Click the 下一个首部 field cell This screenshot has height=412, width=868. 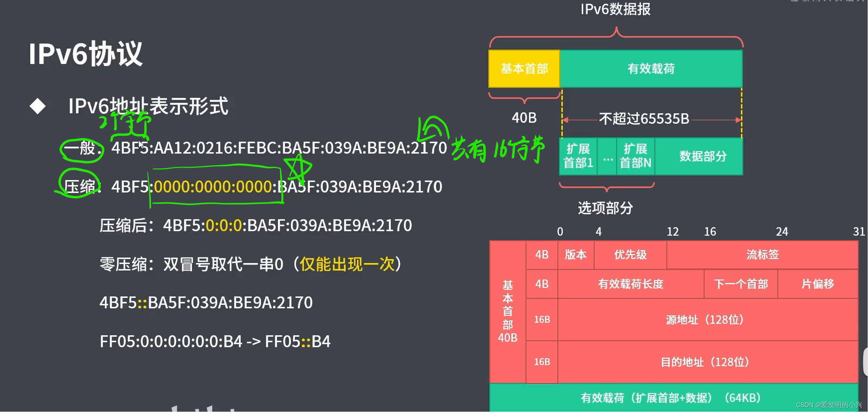point(741,284)
